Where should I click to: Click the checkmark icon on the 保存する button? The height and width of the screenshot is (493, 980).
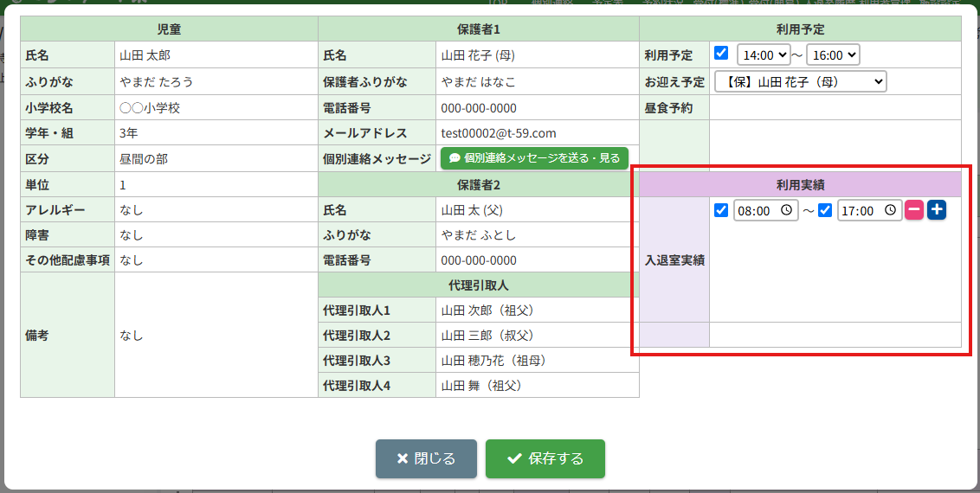[513, 458]
